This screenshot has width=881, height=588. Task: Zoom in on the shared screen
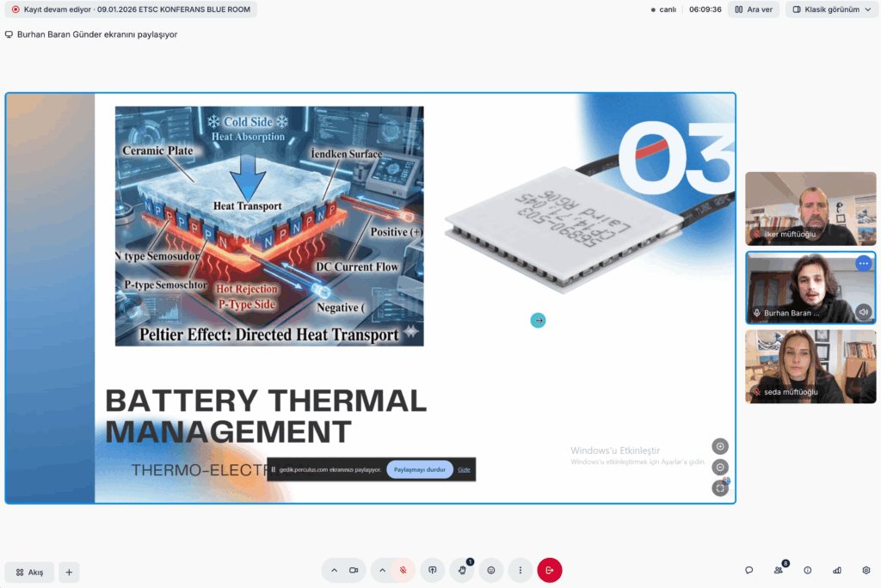[720, 446]
